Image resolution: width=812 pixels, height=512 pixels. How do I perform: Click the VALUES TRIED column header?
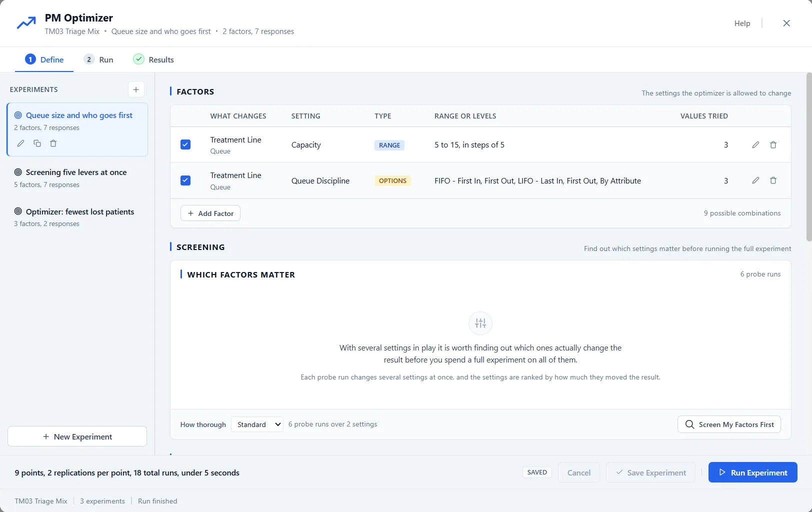coord(704,116)
